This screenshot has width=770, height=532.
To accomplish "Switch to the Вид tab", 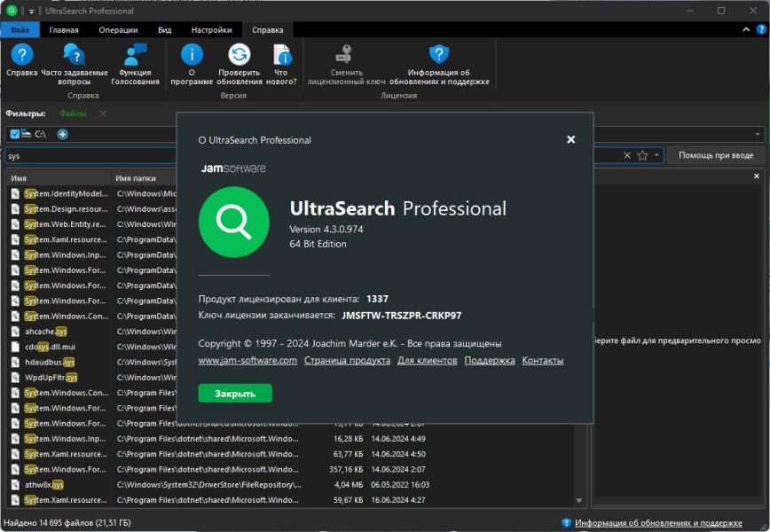I will [x=164, y=30].
